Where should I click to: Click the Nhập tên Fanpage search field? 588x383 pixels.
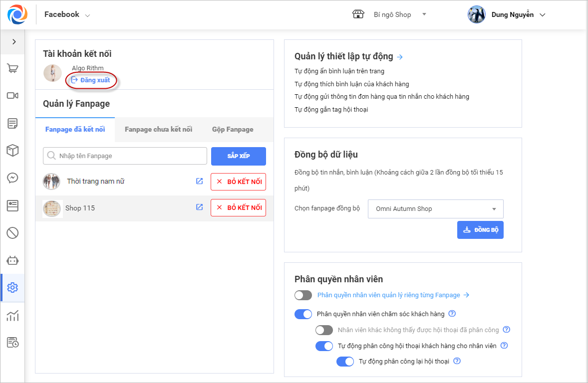[x=125, y=156]
